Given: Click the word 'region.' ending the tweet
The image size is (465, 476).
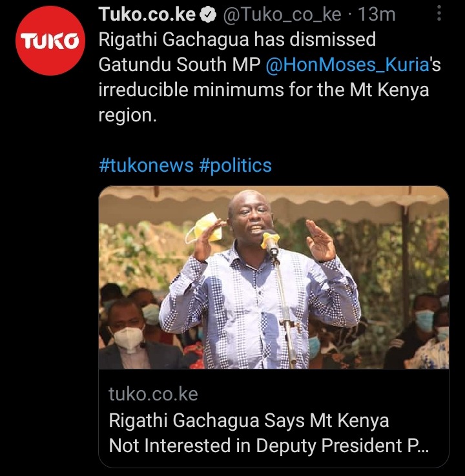Looking at the screenshot, I should [x=127, y=116].
